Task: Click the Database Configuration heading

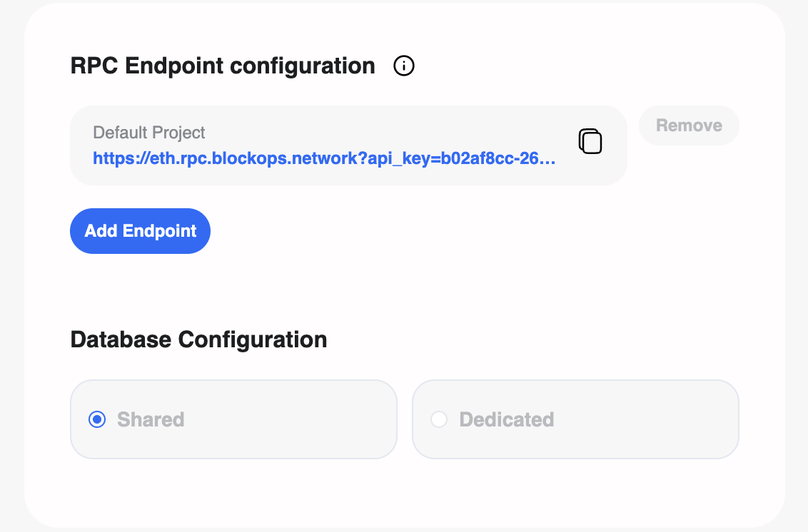Action: click(198, 339)
